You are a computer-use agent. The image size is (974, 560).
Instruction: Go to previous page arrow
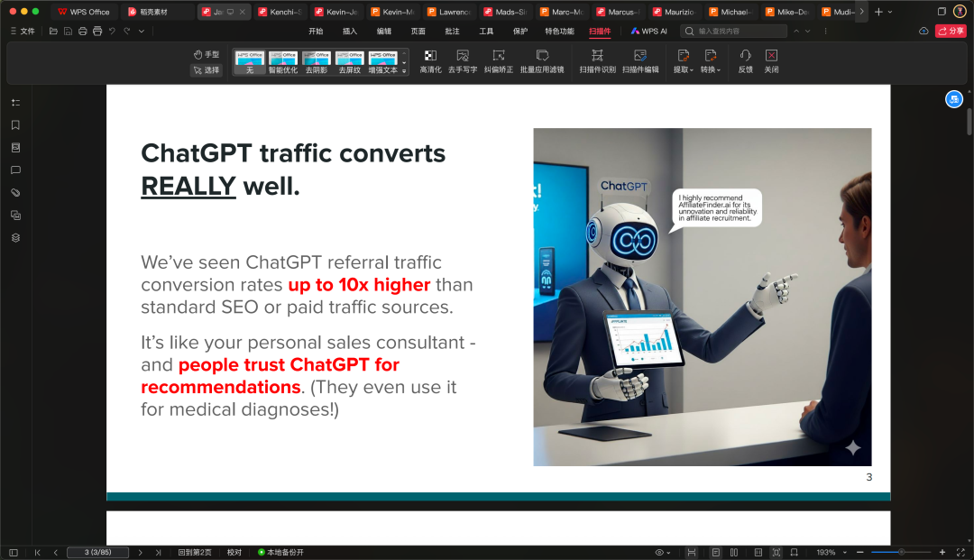pyautogui.click(x=55, y=552)
